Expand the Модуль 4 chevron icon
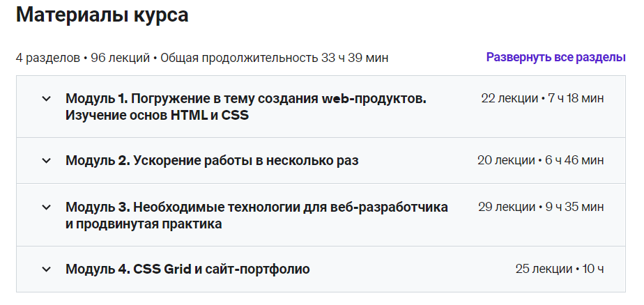 (47, 269)
